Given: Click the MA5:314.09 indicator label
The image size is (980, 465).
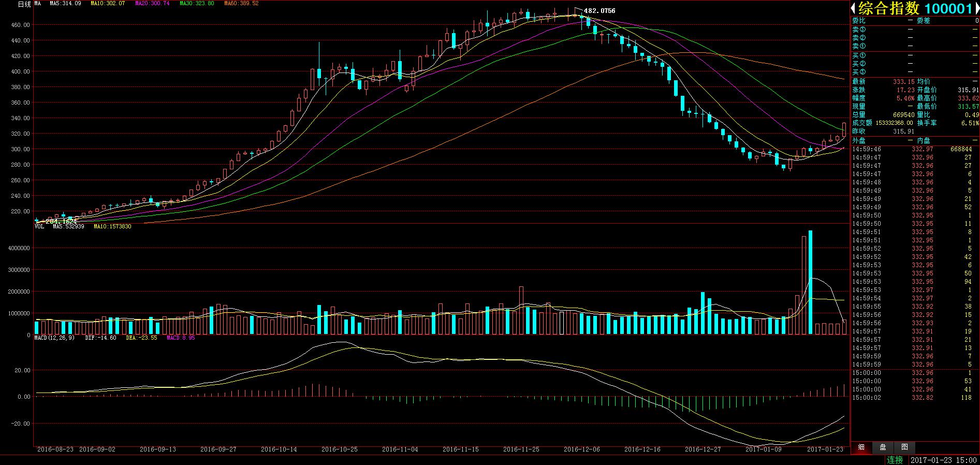Looking at the screenshot, I should (65, 4).
